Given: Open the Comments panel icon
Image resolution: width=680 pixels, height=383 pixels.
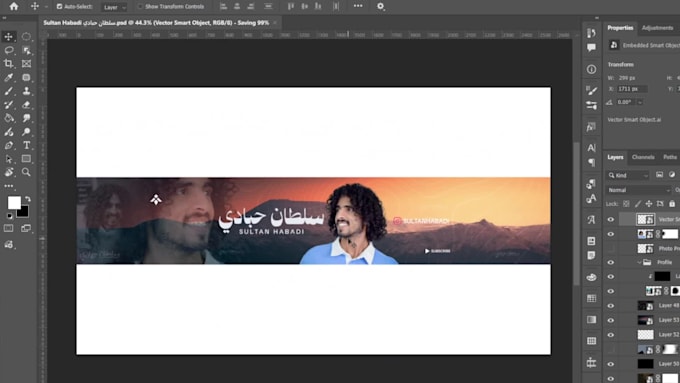Looking at the screenshot, I should point(591,48).
